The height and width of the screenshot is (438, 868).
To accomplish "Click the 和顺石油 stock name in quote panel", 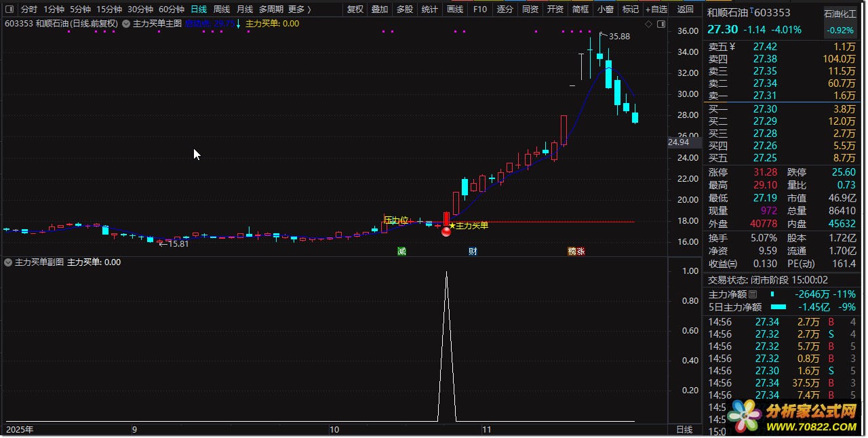I will point(728,12).
